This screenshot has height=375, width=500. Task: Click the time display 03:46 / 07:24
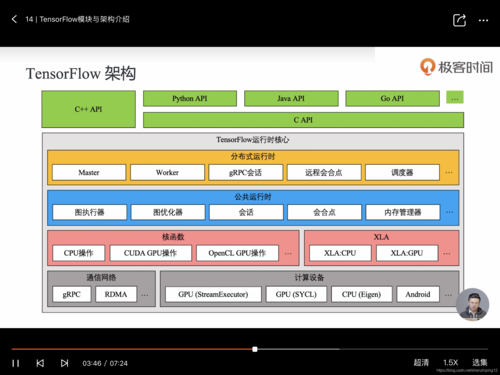(105, 363)
